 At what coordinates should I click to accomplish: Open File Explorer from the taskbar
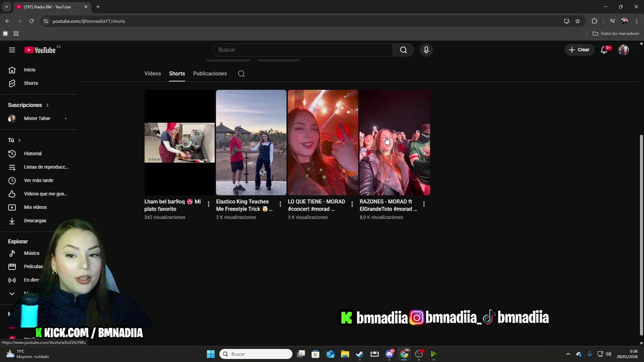[x=345, y=354]
